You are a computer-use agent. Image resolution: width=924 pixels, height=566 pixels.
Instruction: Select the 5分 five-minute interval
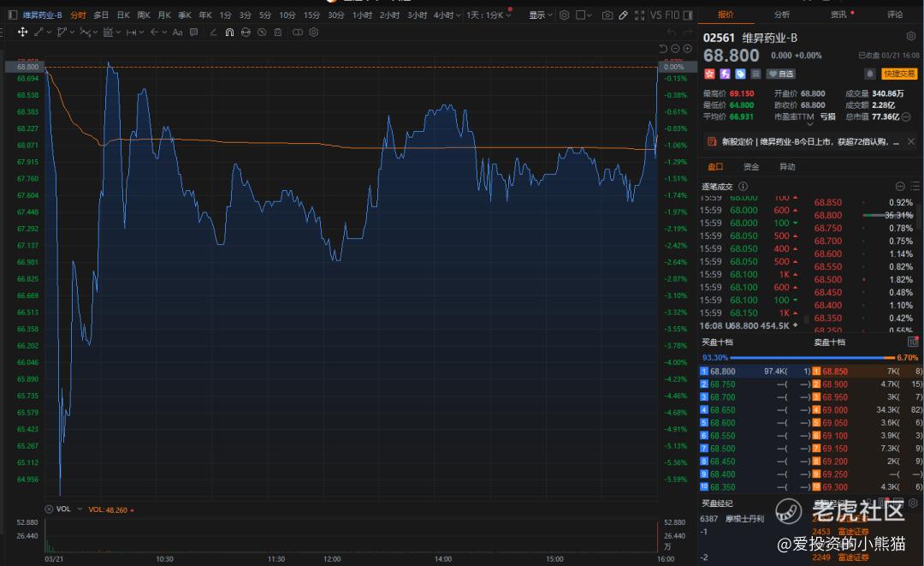pos(265,15)
